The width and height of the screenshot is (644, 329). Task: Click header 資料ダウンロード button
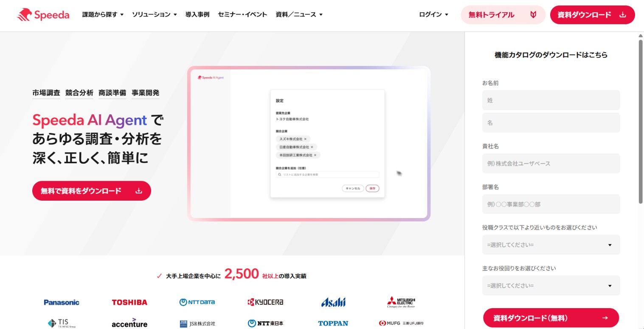pos(592,15)
